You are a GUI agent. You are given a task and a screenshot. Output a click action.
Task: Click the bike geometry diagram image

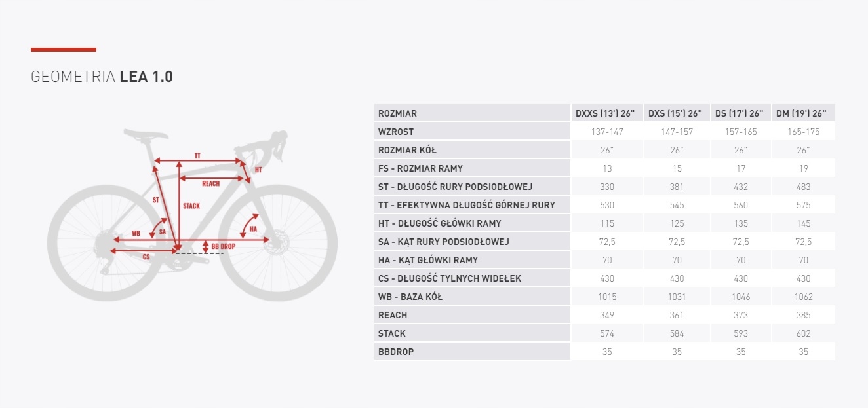pos(192,216)
